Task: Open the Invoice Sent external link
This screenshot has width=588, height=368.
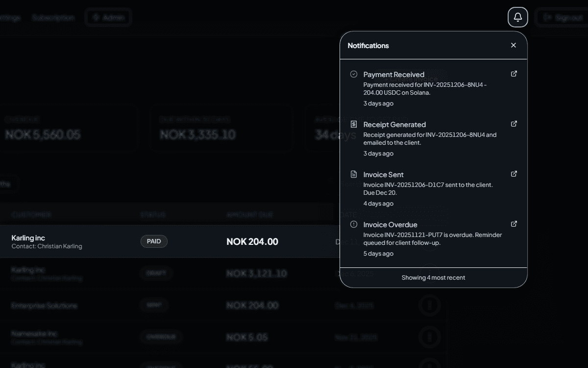Action: [514, 173]
